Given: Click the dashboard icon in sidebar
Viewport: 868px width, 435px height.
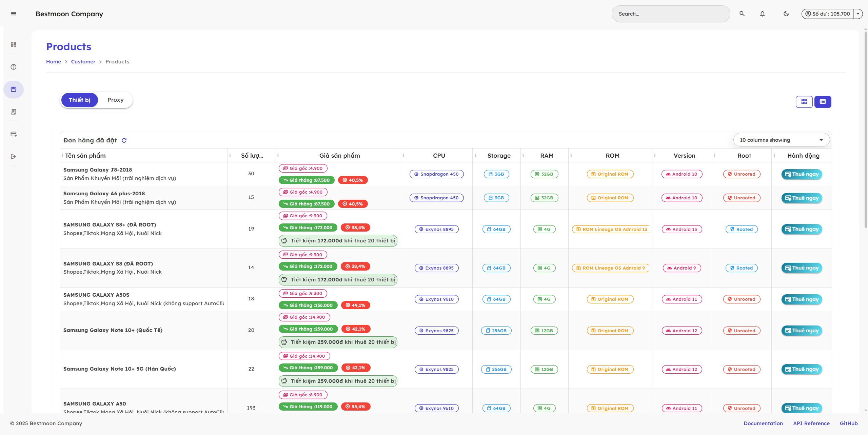Looking at the screenshot, I should (x=14, y=45).
